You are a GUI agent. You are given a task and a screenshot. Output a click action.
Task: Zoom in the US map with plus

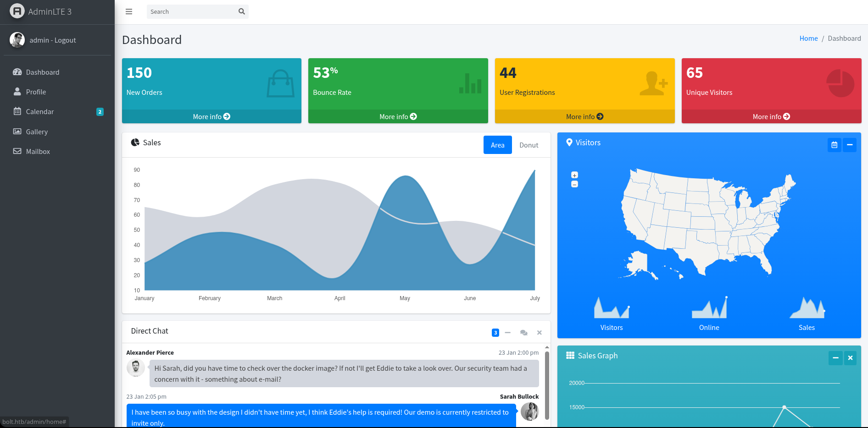tap(574, 175)
